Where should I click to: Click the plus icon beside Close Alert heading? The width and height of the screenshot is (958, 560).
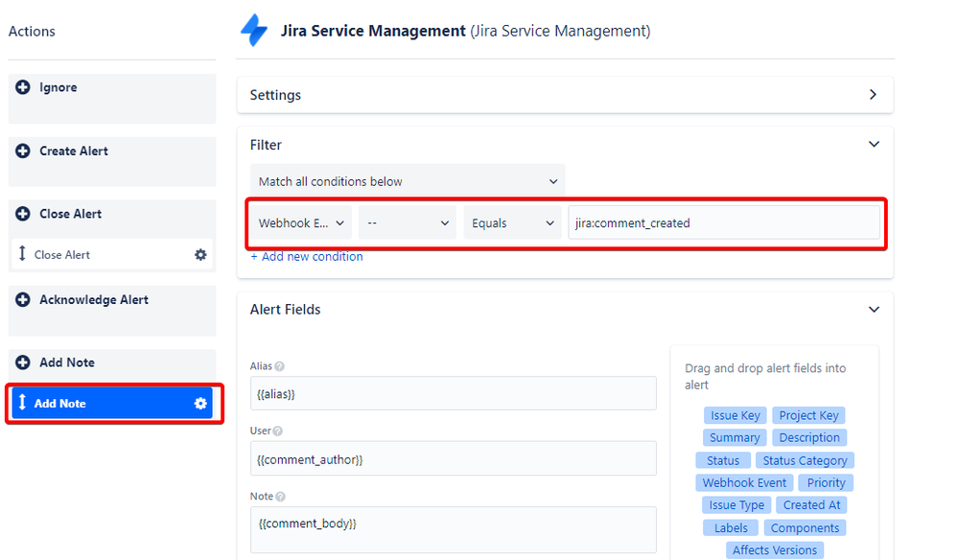tap(23, 214)
